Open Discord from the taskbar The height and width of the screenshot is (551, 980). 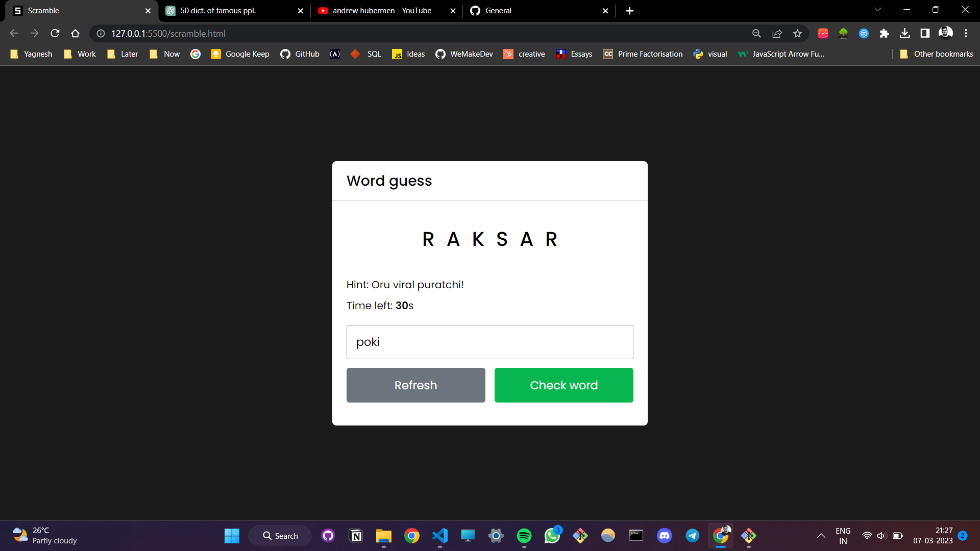pos(665,536)
